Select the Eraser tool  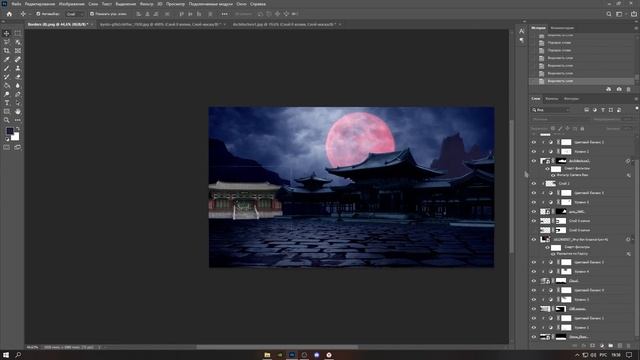point(18,77)
